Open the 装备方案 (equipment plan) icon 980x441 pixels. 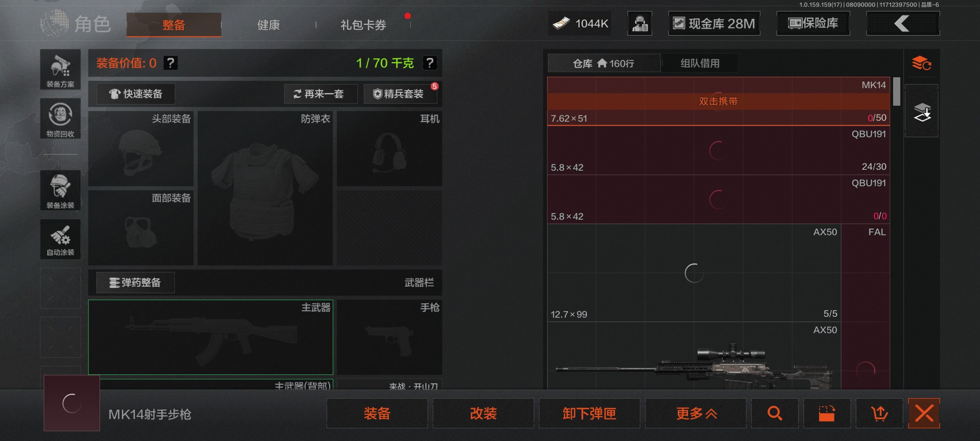tap(60, 70)
